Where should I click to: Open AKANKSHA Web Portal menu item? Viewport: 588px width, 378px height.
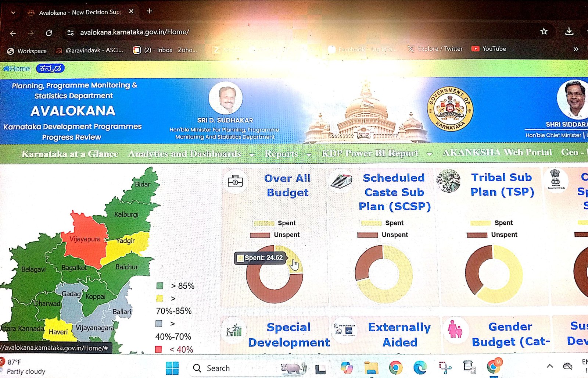coord(497,153)
